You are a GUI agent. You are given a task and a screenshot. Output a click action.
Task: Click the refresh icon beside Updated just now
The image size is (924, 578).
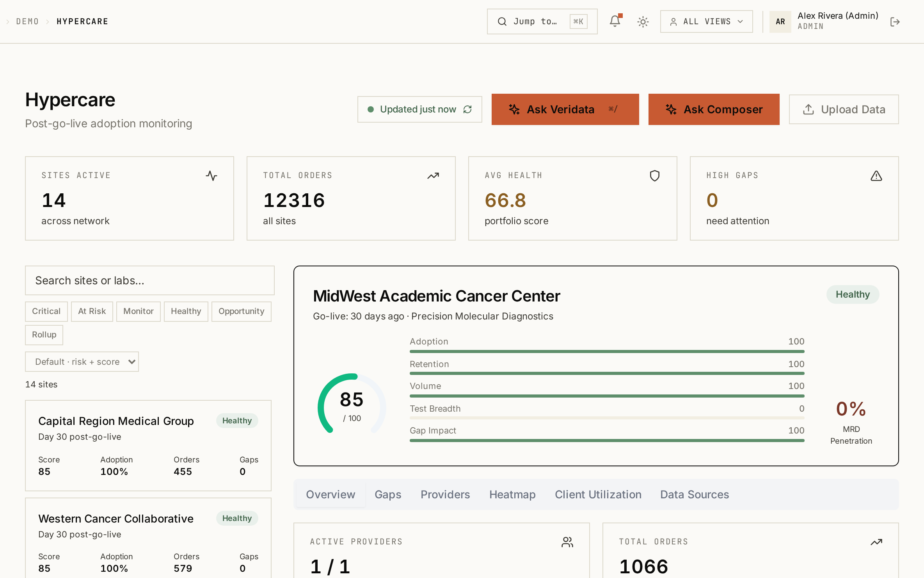click(x=467, y=109)
